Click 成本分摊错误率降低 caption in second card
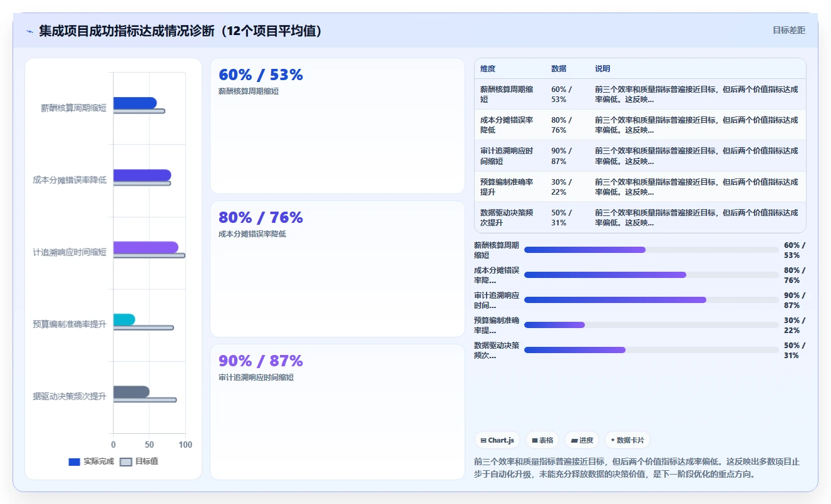Image resolution: width=831 pixels, height=504 pixels. pyautogui.click(x=252, y=234)
